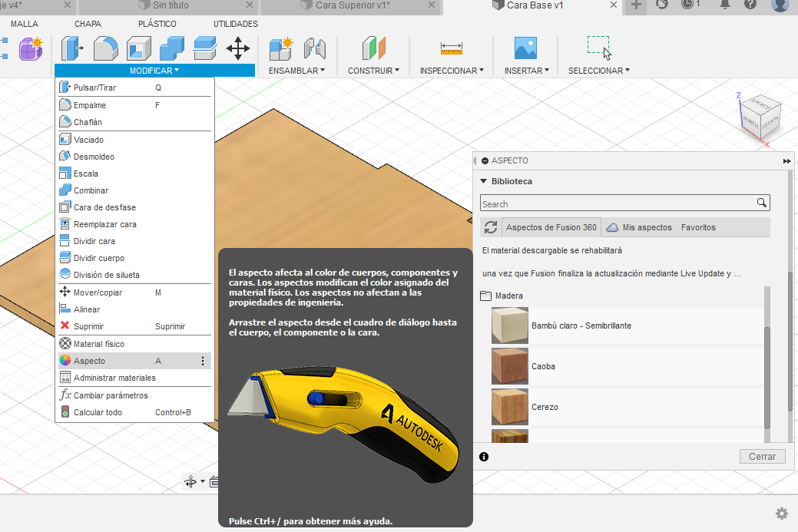Image resolution: width=798 pixels, height=532 pixels.
Task: Open the ENSAMBLAR dropdown menu
Action: pos(296,71)
